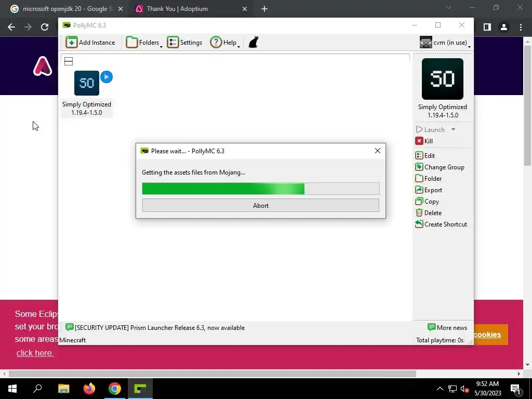The width and height of the screenshot is (532, 399).
Task: Show hidden system tray icons
Action: 440,389
